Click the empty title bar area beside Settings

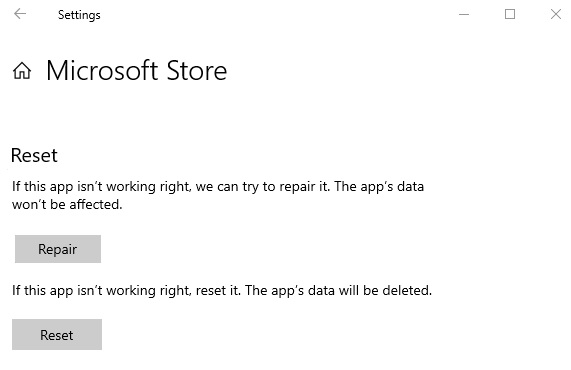pyautogui.click(x=277, y=15)
